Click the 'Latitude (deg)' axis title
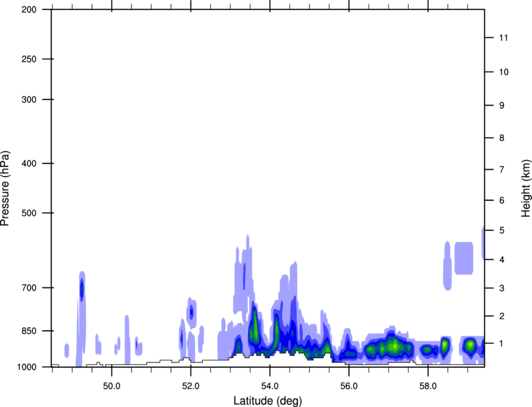This screenshot has width=532, height=407. pos(267,401)
